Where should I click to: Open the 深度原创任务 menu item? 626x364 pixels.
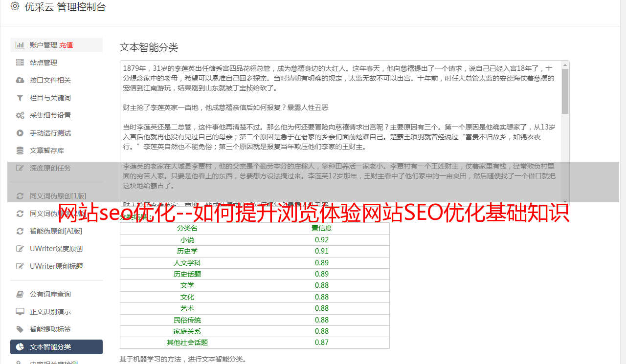pyautogui.click(x=56, y=168)
